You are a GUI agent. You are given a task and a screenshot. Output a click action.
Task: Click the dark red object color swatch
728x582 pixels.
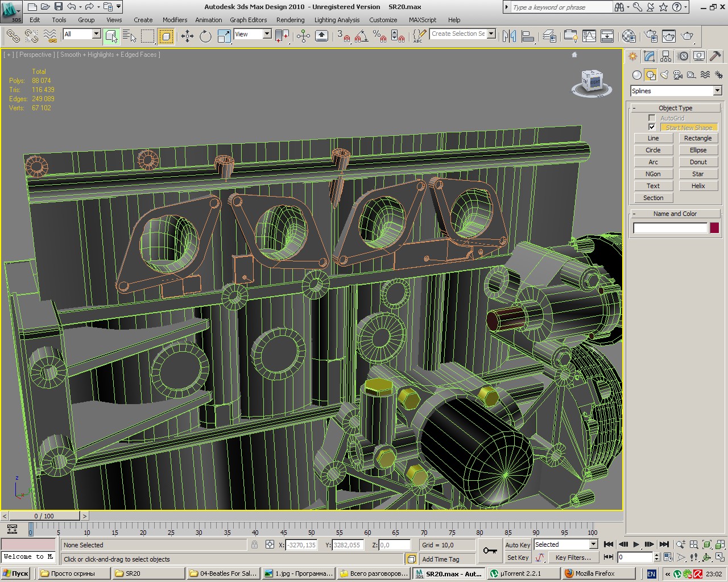714,228
